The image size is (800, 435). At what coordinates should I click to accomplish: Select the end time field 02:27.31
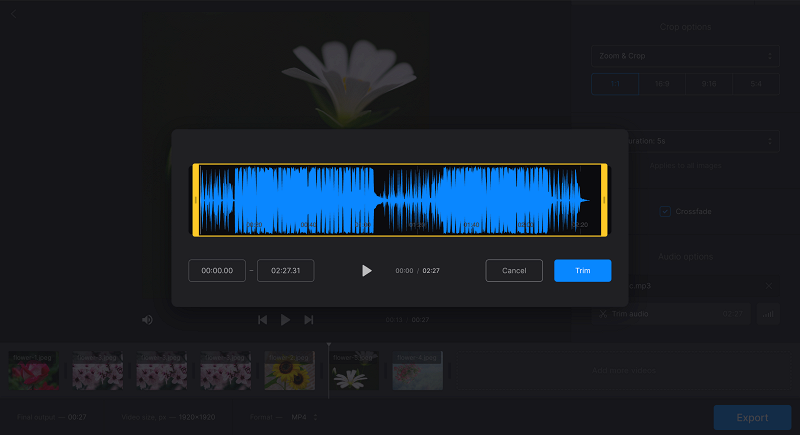coord(286,271)
